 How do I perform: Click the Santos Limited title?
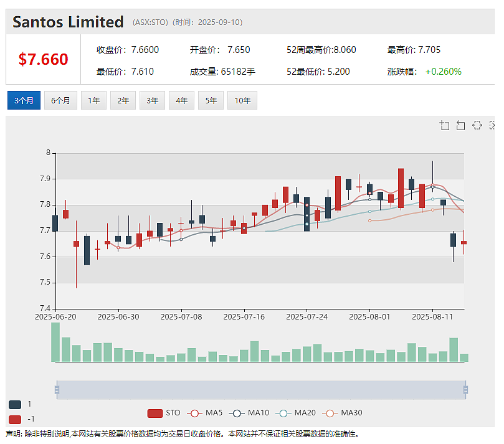68,22
